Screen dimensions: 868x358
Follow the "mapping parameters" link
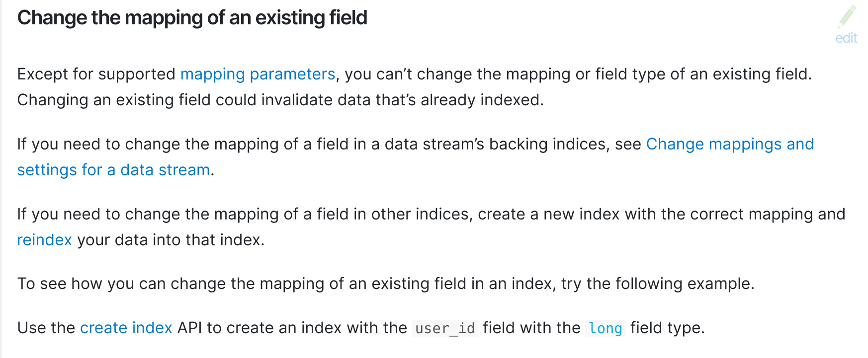coord(258,74)
